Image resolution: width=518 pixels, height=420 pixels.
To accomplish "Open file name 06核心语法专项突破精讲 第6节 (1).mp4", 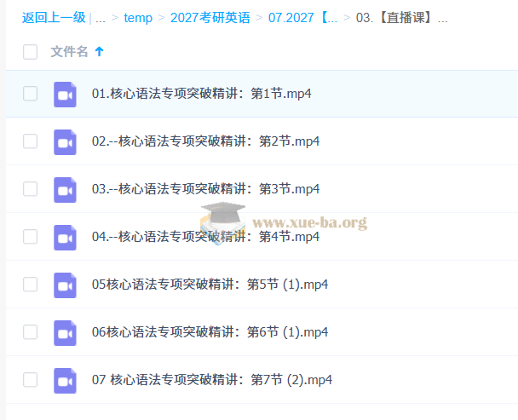I will pos(210,332).
